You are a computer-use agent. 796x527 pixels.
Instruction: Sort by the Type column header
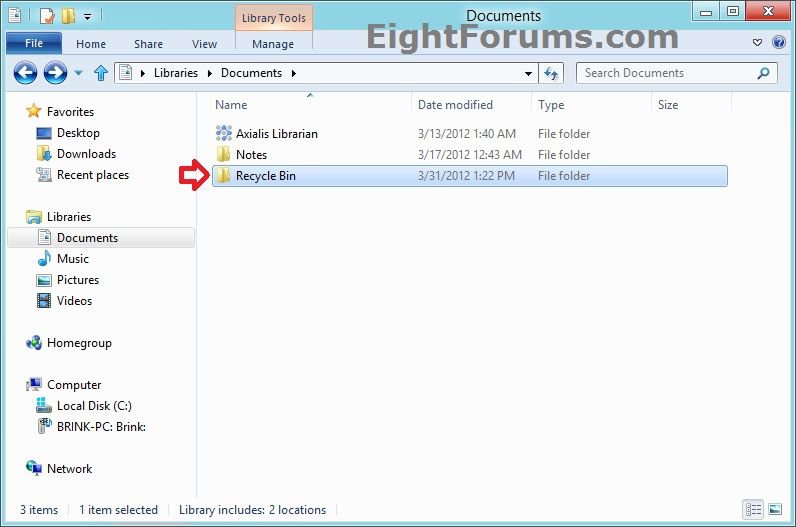pos(551,105)
